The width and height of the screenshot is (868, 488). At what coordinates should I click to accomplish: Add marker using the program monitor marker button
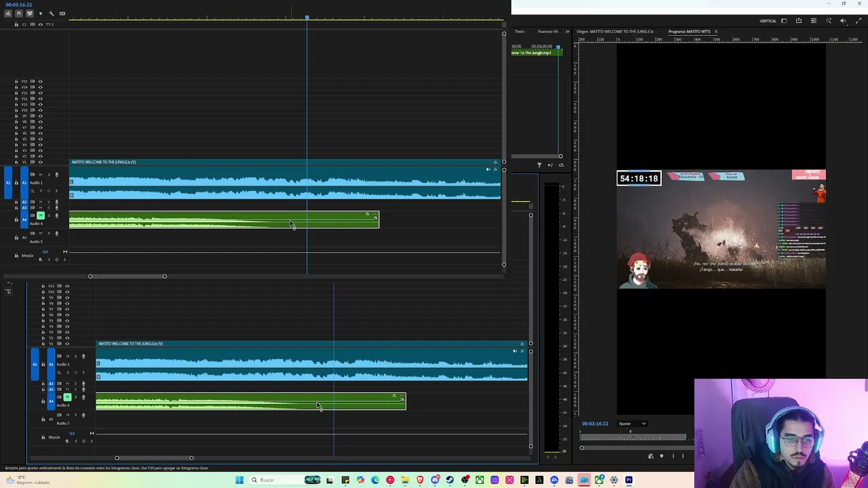(661, 456)
